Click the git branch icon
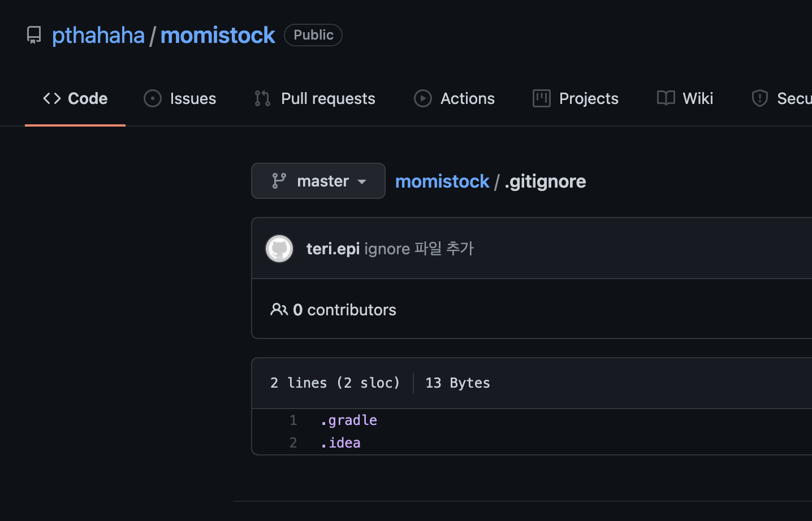 279,181
